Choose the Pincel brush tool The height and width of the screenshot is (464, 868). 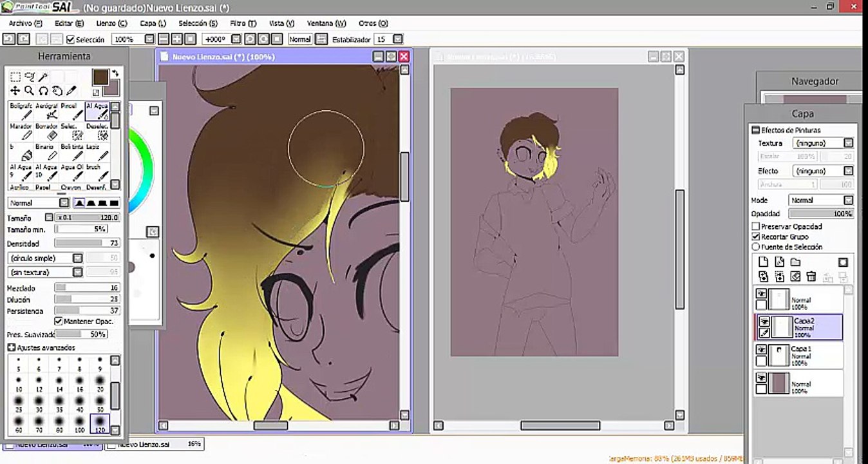(x=71, y=111)
